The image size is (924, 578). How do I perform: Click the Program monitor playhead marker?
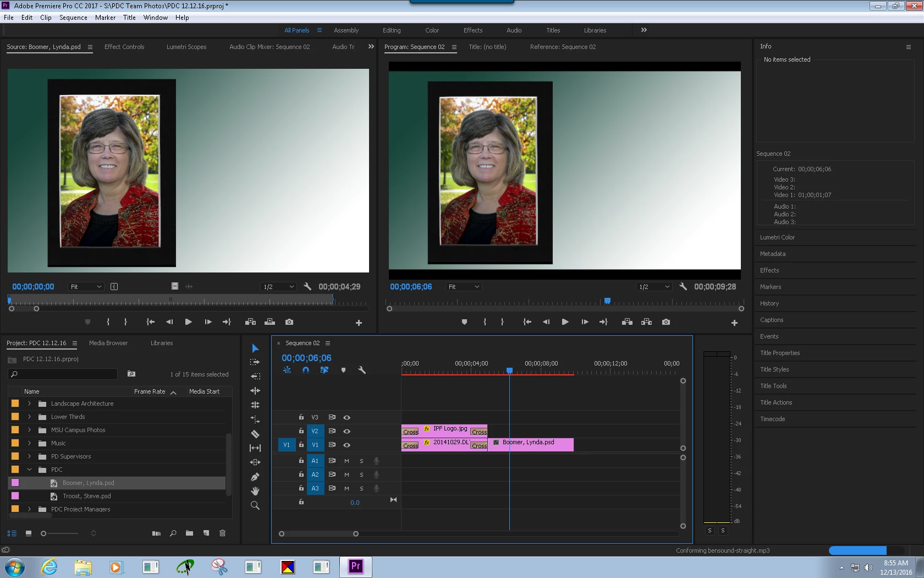click(607, 301)
